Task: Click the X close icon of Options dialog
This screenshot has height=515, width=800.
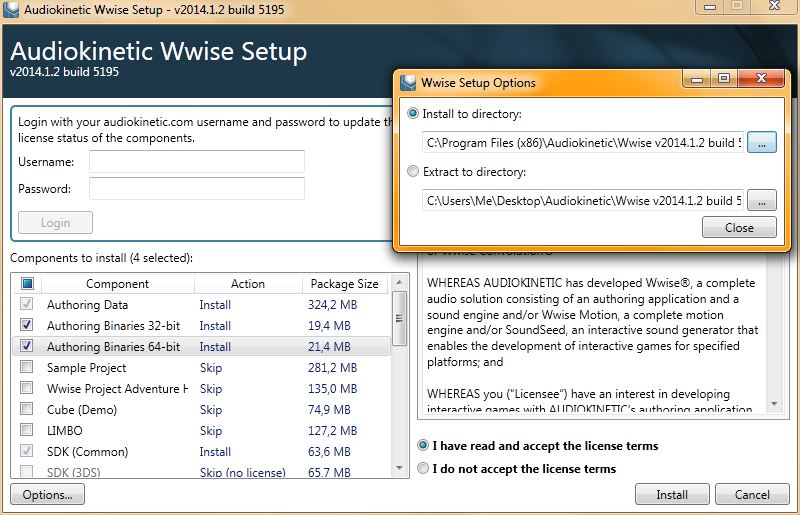Action: [x=761, y=79]
